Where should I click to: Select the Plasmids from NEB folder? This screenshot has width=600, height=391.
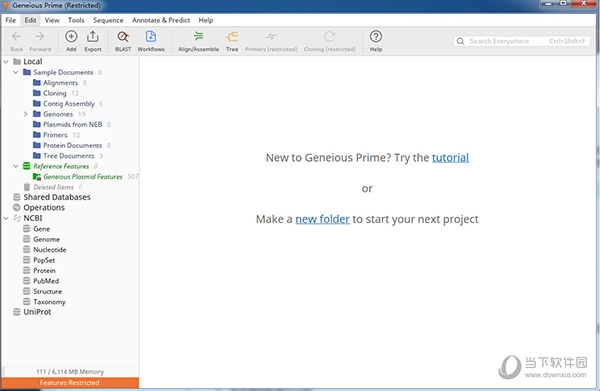click(x=72, y=124)
